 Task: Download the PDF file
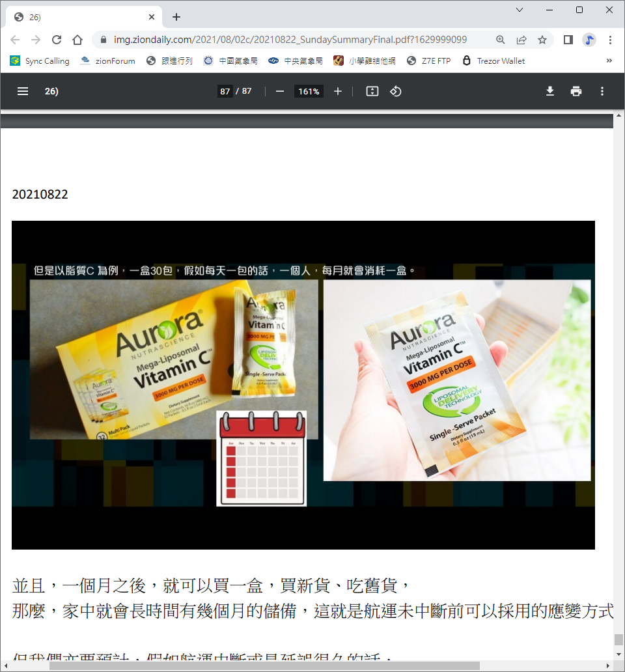(x=550, y=91)
